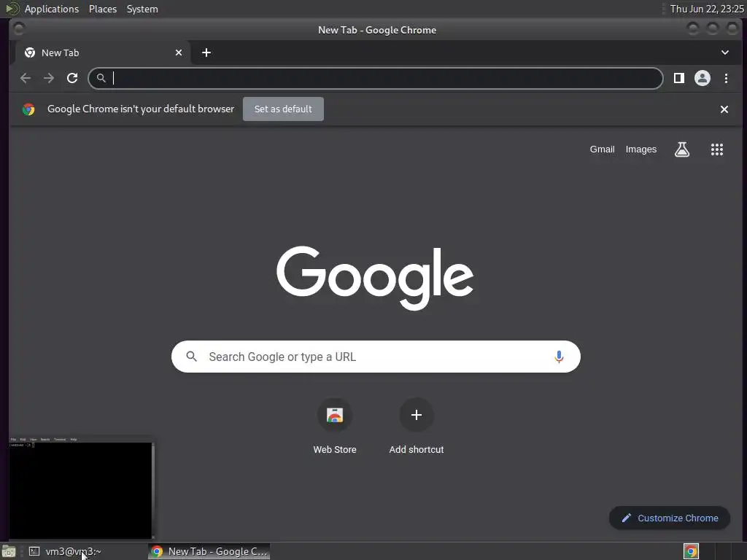
Task: Click Chrome icon in bottom-right tray
Action: [x=691, y=551]
